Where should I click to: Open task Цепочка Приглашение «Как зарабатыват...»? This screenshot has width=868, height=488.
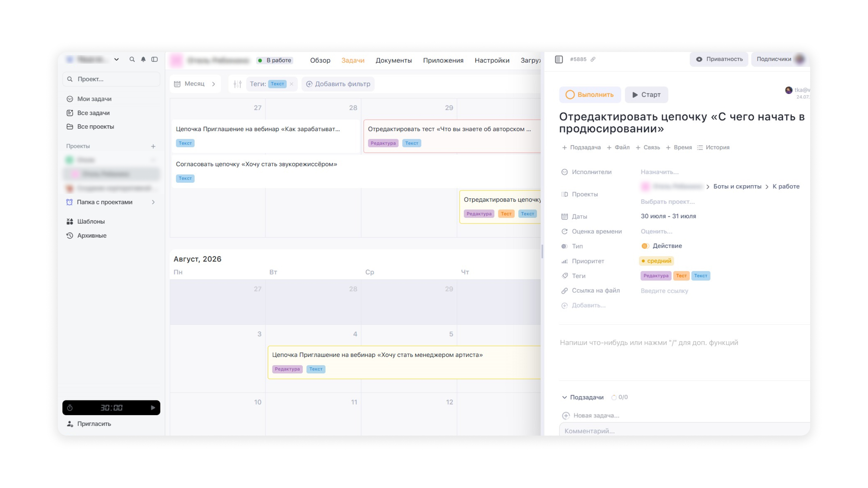point(266,136)
